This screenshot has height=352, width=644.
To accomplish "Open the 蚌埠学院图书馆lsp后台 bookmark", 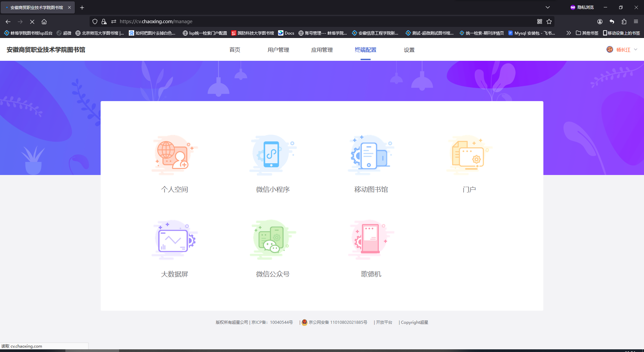I will tap(28, 33).
